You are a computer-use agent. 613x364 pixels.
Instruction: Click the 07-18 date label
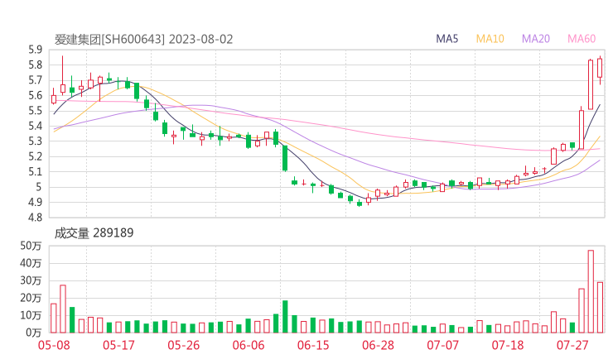point(508,345)
